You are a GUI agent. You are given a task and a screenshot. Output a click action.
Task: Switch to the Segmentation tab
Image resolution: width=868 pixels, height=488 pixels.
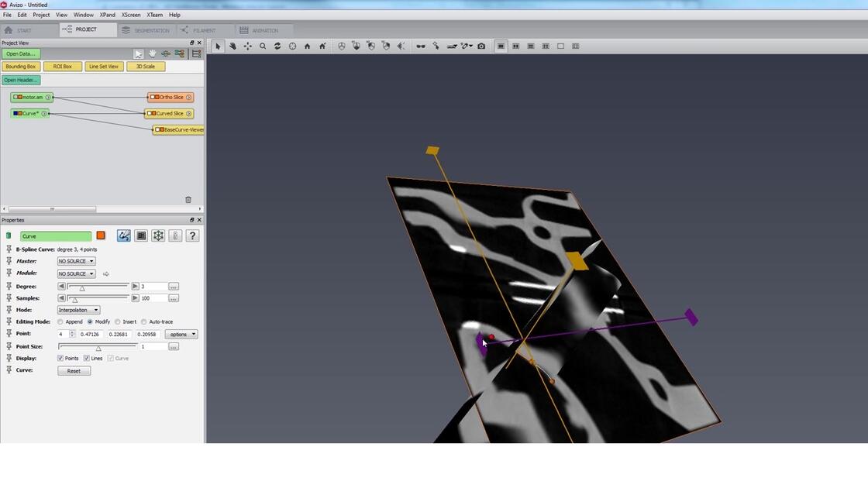point(146,30)
